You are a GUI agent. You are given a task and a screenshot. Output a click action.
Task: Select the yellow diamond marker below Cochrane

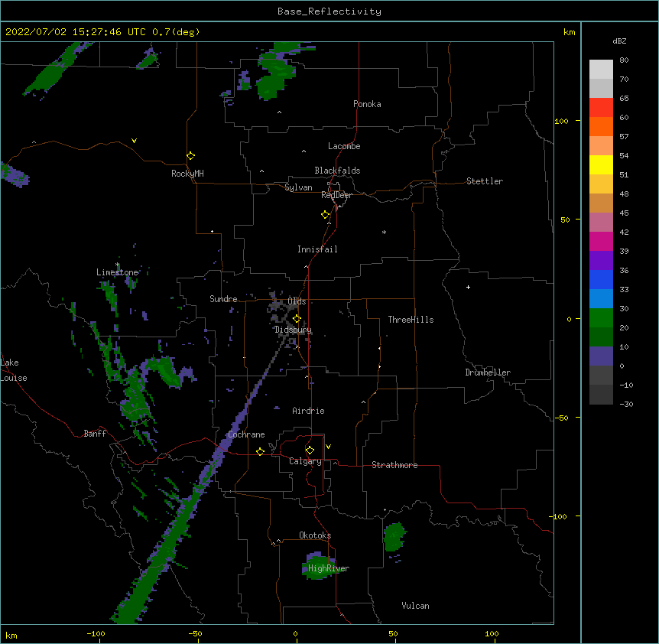[260, 451]
